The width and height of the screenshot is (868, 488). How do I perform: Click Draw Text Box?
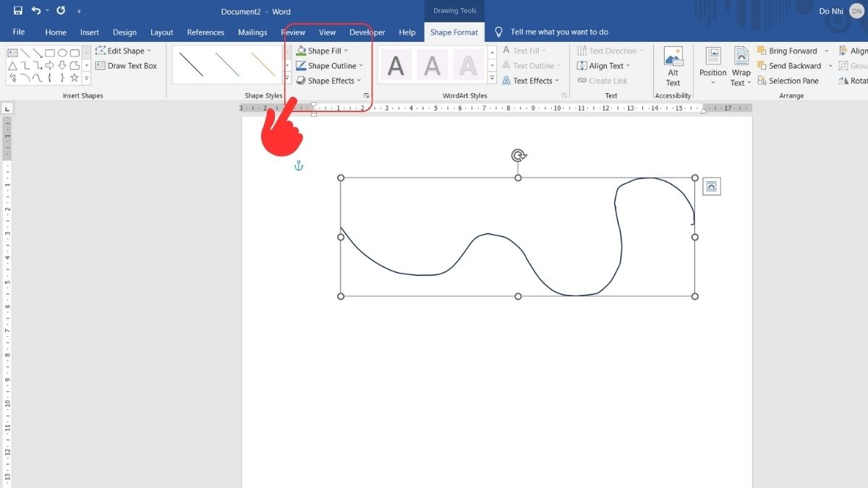pyautogui.click(x=127, y=66)
